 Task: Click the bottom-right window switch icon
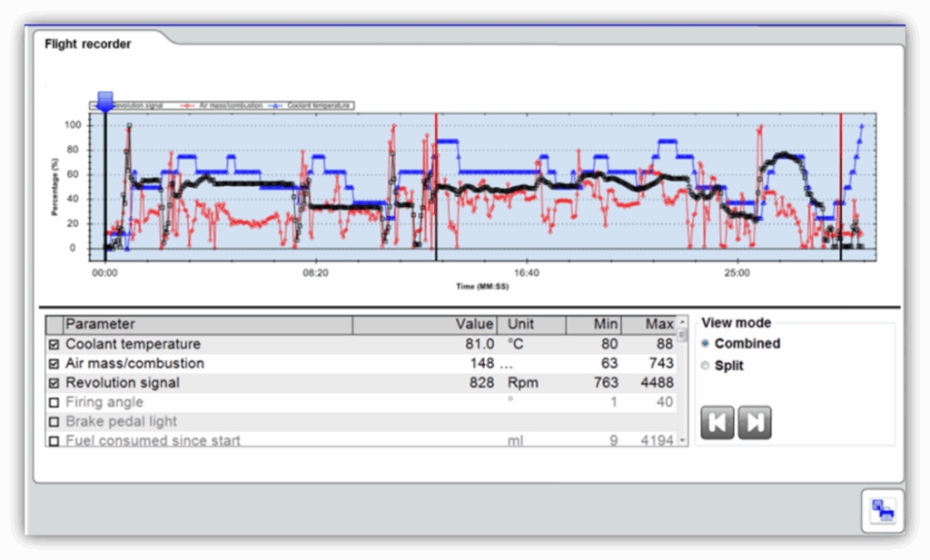click(x=882, y=510)
